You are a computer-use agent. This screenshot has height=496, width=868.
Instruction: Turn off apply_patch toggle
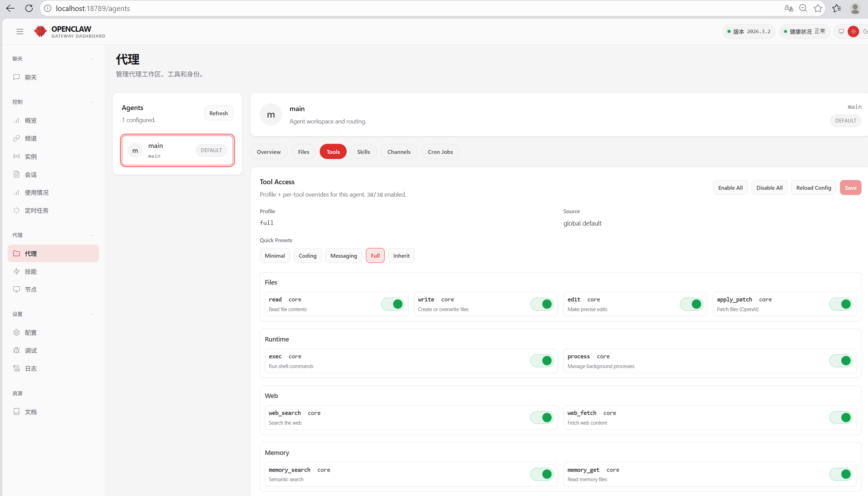click(x=841, y=304)
